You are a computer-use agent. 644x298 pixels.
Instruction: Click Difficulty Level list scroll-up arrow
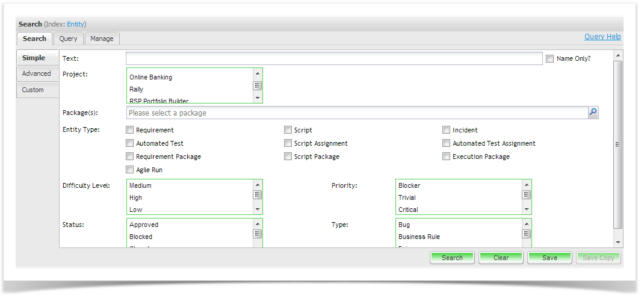click(258, 185)
